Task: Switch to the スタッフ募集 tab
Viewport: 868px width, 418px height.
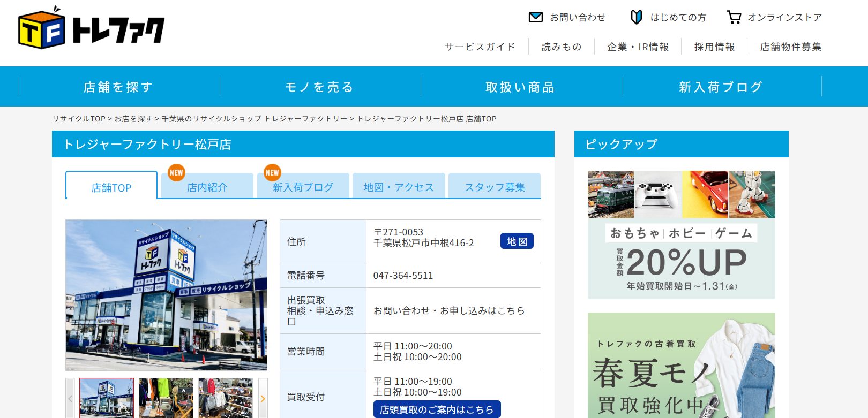Action: click(x=495, y=187)
